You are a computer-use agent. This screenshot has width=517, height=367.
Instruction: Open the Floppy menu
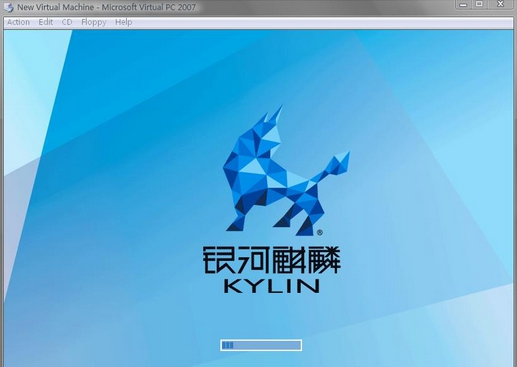coord(94,22)
